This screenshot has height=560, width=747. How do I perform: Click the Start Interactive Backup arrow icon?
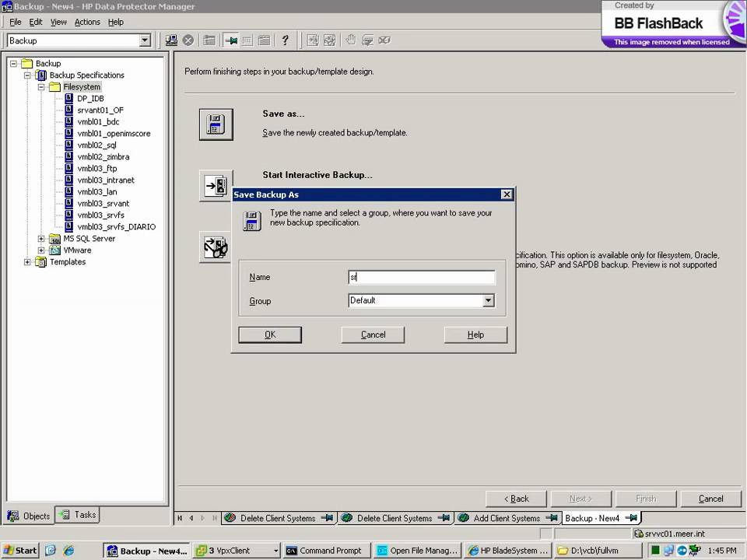[x=216, y=186]
